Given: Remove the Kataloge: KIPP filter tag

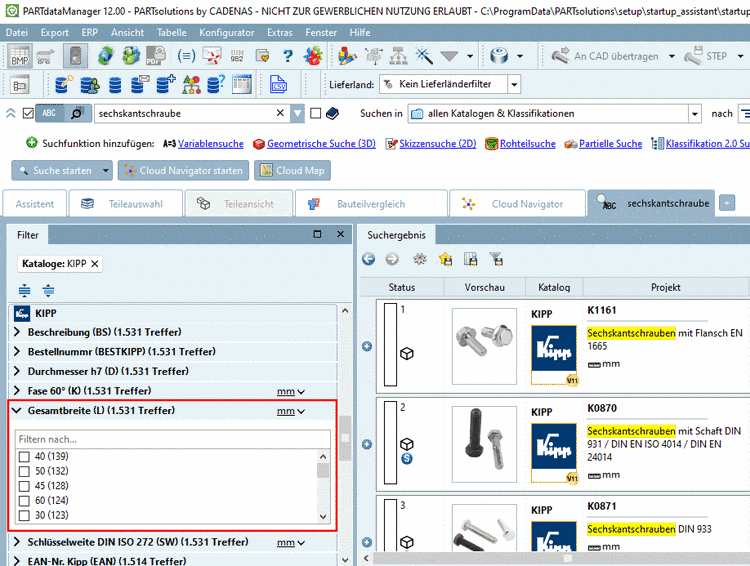Looking at the screenshot, I should click(x=95, y=264).
